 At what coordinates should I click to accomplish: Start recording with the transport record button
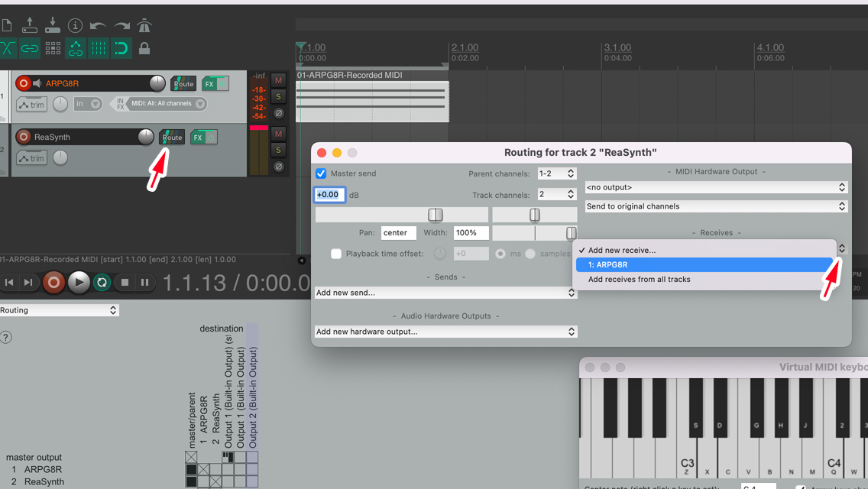click(x=53, y=283)
